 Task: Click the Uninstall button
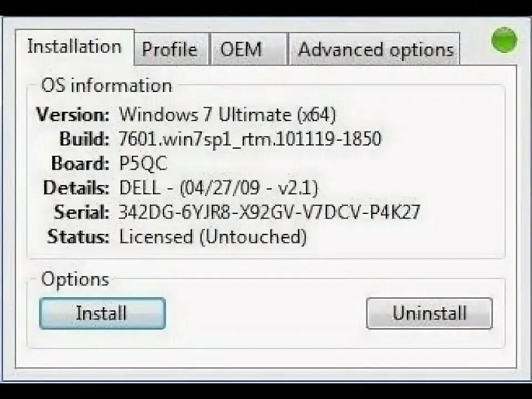pos(429,313)
